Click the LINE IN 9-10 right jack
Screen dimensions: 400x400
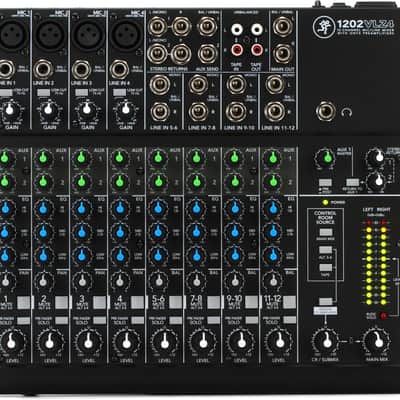tap(236, 112)
